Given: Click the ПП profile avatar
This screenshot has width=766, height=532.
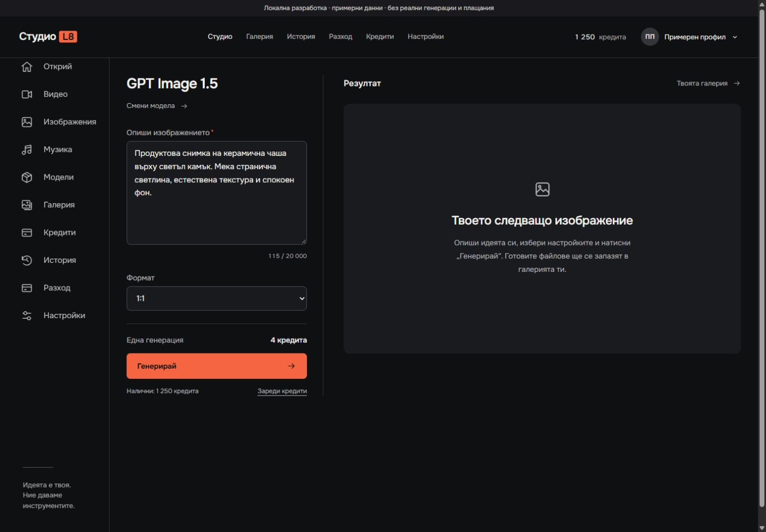Looking at the screenshot, I should click(650, 37).
